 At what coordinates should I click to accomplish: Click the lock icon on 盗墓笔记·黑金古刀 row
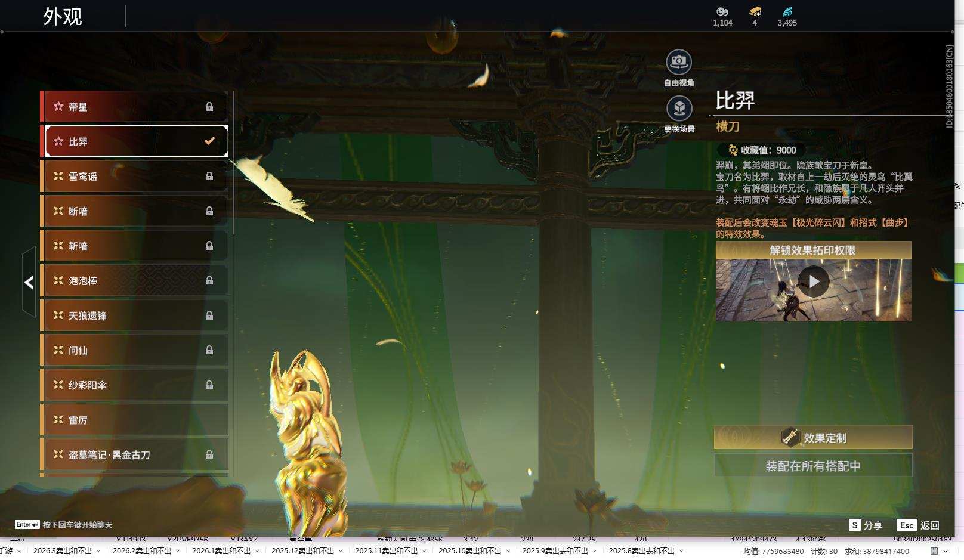point(209,454)
